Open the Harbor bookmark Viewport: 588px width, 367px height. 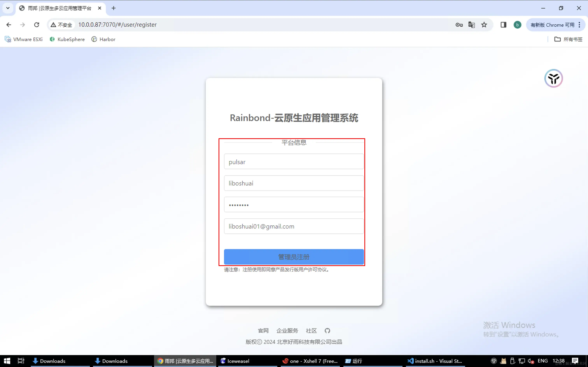pos(103,39)
